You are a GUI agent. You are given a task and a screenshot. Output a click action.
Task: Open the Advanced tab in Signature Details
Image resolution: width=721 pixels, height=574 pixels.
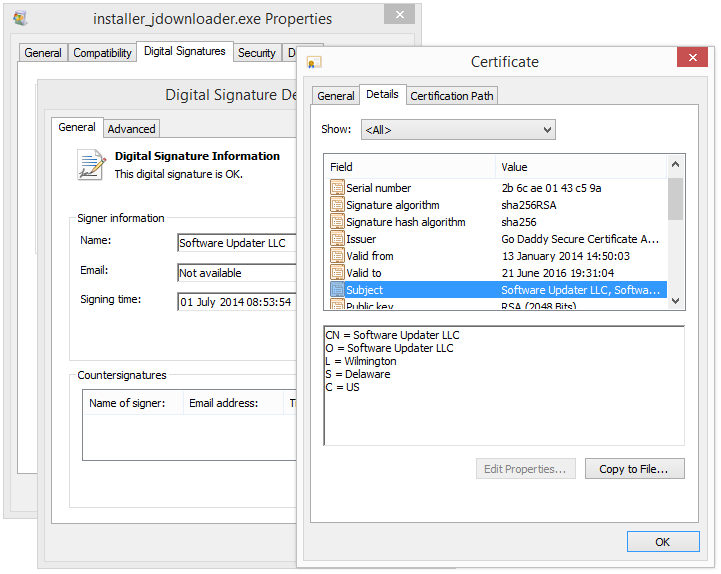132,129
